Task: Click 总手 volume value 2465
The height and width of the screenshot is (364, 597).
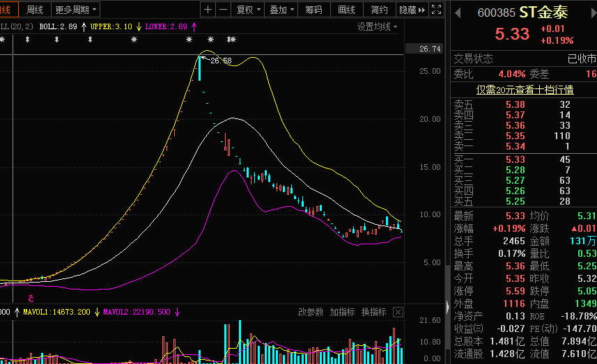Action: [x=514, y=241]
